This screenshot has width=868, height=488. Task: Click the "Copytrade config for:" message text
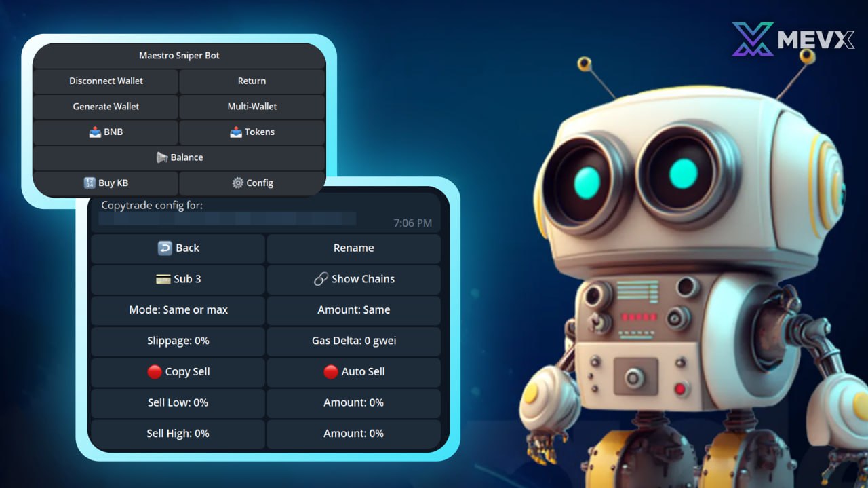152,205
